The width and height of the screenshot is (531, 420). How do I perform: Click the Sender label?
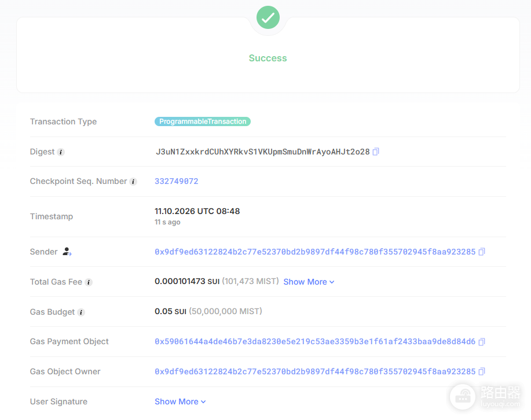tap(43, 252)
